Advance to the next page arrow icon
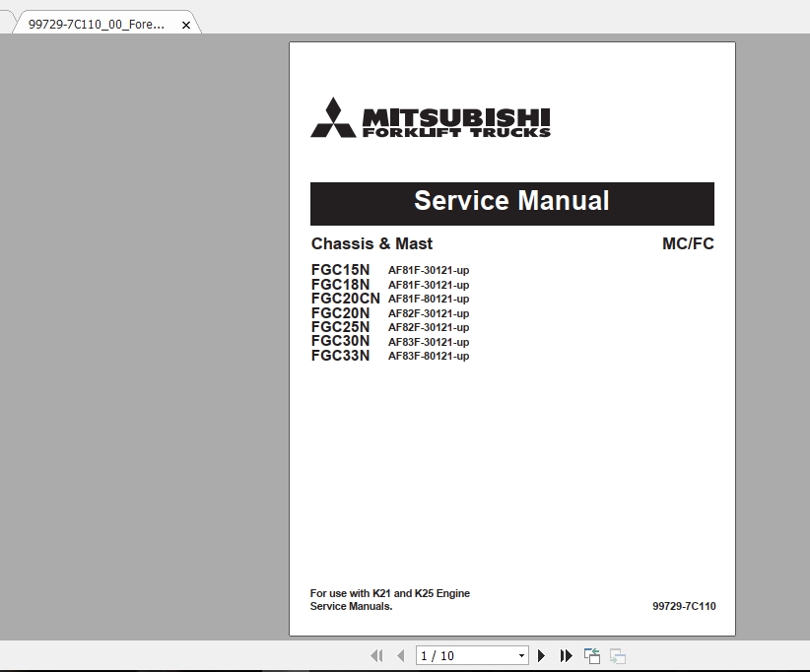This screenshot has height=672, width=810. [542, 654]
